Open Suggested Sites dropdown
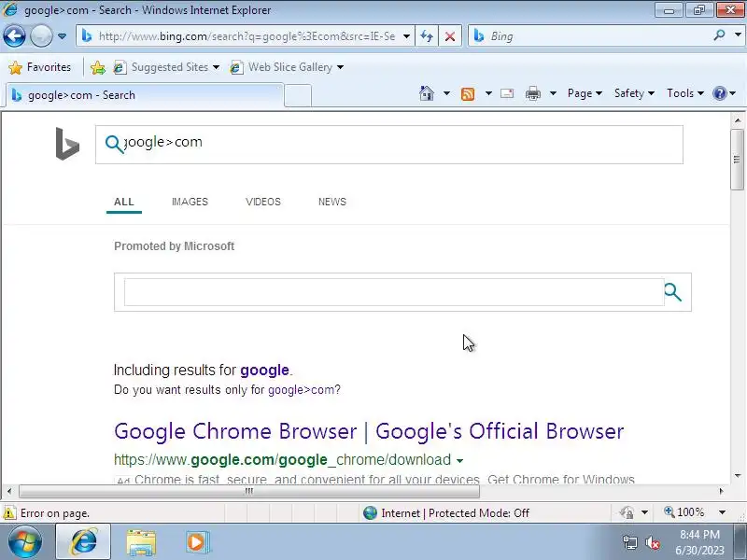The height and width of the screenshot is (560, 747). coord(166,67)
